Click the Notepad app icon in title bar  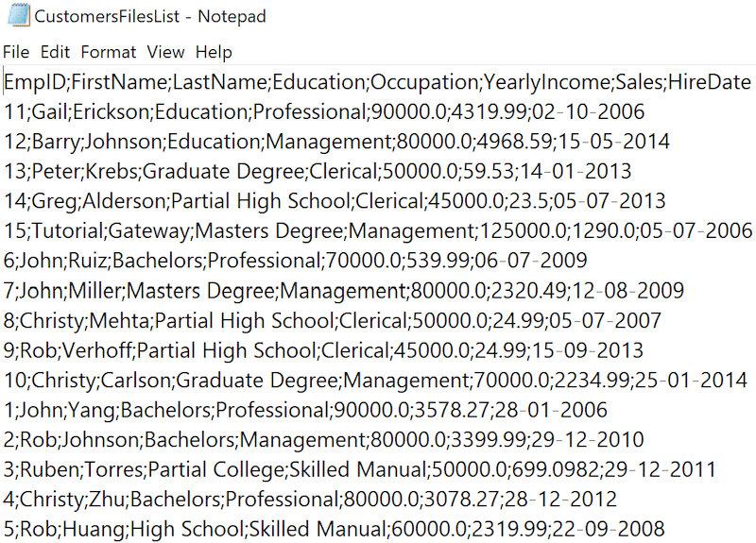(15, 16)
